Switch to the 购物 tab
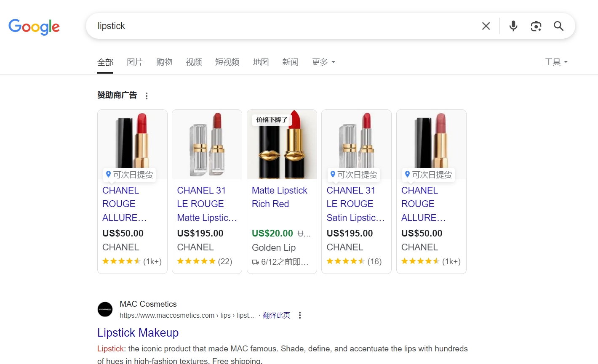The width and height of the screenshot is (598, 364). tap(164, 62)
